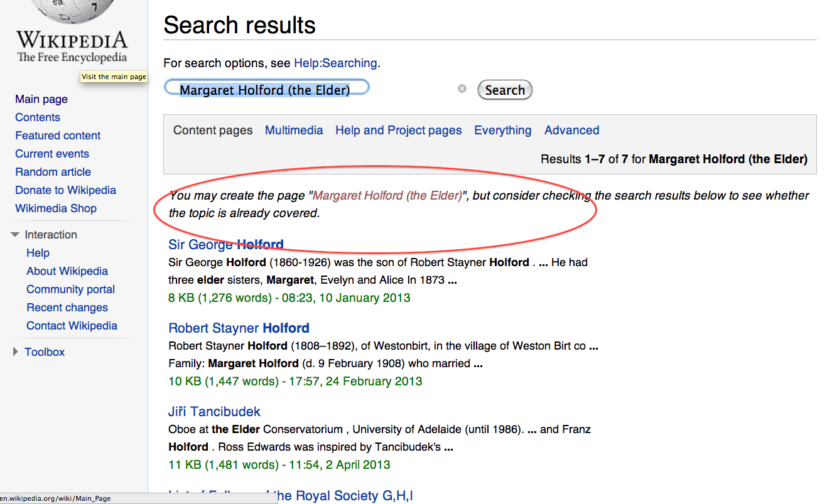Open Contents in the sidebar
Screen dimensions: 832x504
[38, 117]
